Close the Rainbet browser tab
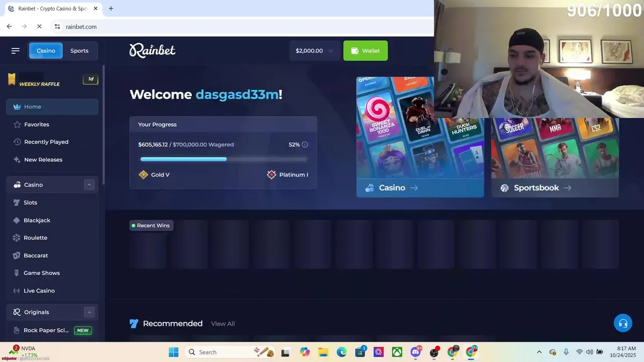Image resolution: width=644 pixels, height=362 pixels. (95, 9)
